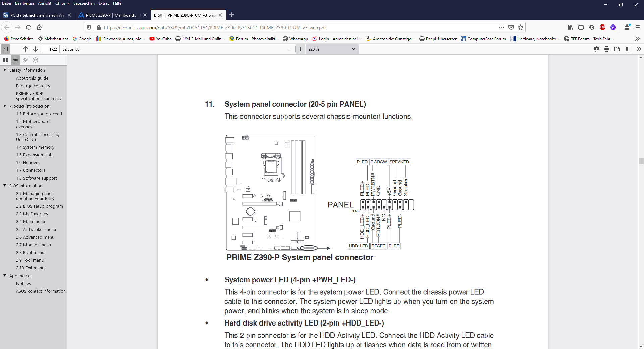Open the extensions puzzle icon

[x=627, y=27]
